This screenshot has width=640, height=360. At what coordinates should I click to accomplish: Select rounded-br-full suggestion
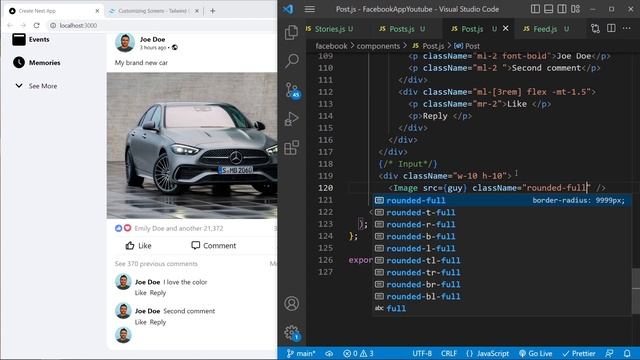click(502, 284)
